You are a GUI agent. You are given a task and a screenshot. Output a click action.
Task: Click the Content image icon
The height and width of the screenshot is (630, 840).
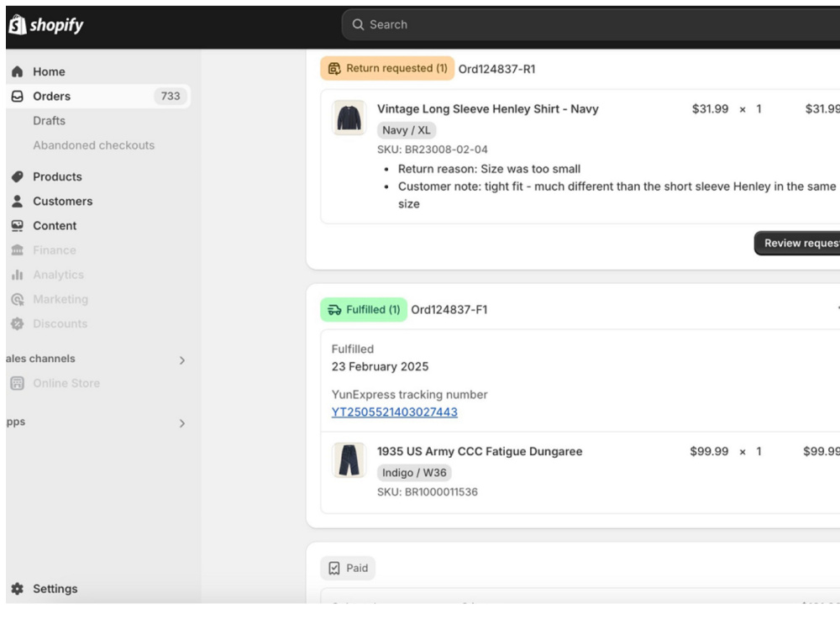(x=17, y=225)
